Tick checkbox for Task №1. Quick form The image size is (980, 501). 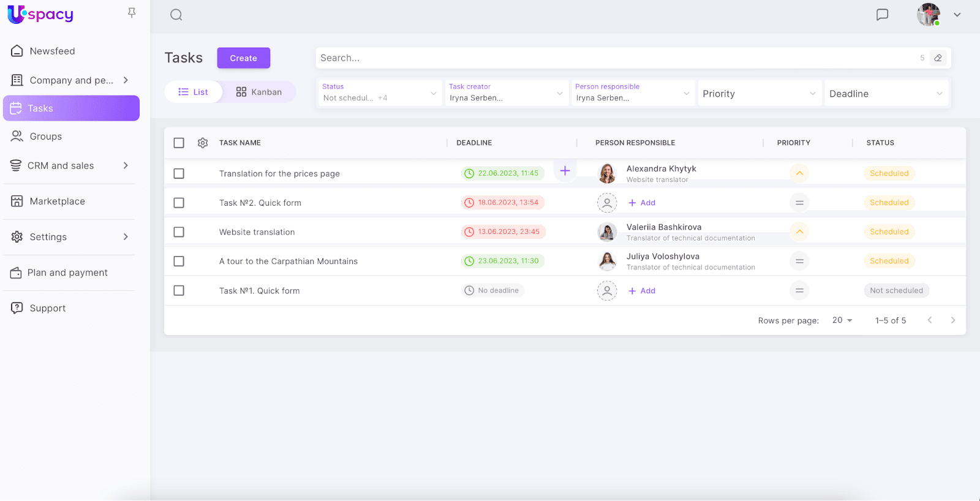(179, 291)
